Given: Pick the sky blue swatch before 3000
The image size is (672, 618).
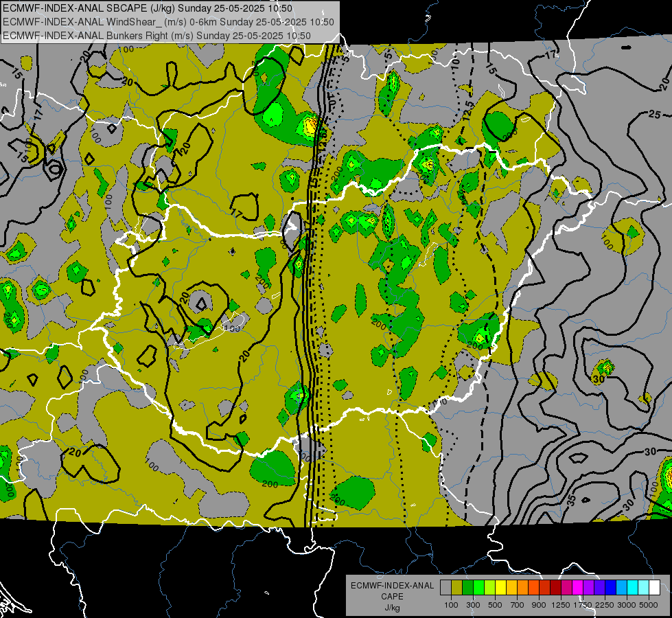Looking at the screenshot, I should 621,588.
